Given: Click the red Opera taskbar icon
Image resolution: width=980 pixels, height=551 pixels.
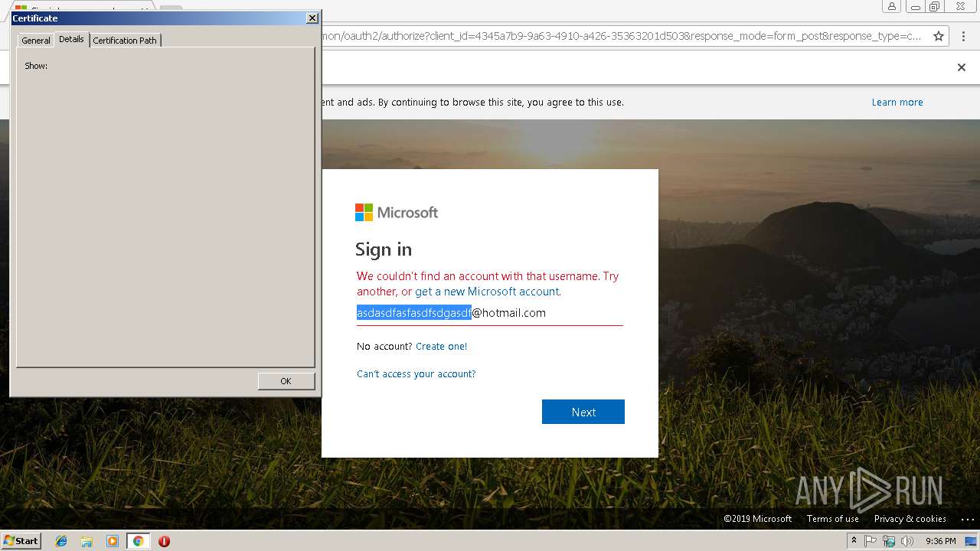Looking at the screenshot, I should pyautogui.click(x=164, y=541).
